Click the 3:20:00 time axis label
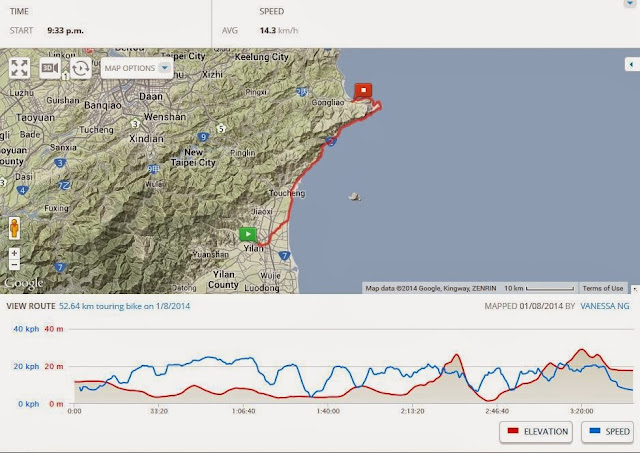 582,411
